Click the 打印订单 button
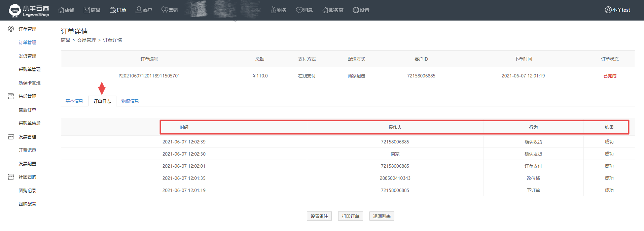Image resolution: width=644 pixels, height=231 pixels. [350, 216]
